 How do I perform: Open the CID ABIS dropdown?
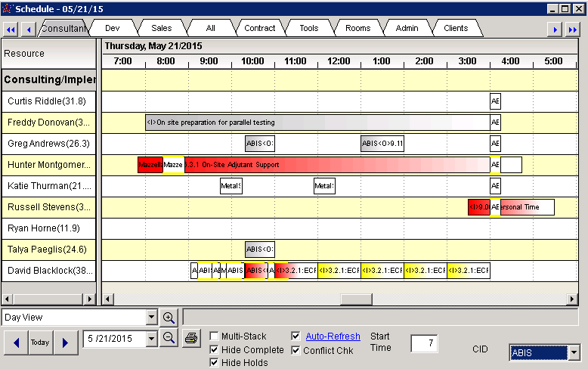pyautogui.click(x=574, y=352)
